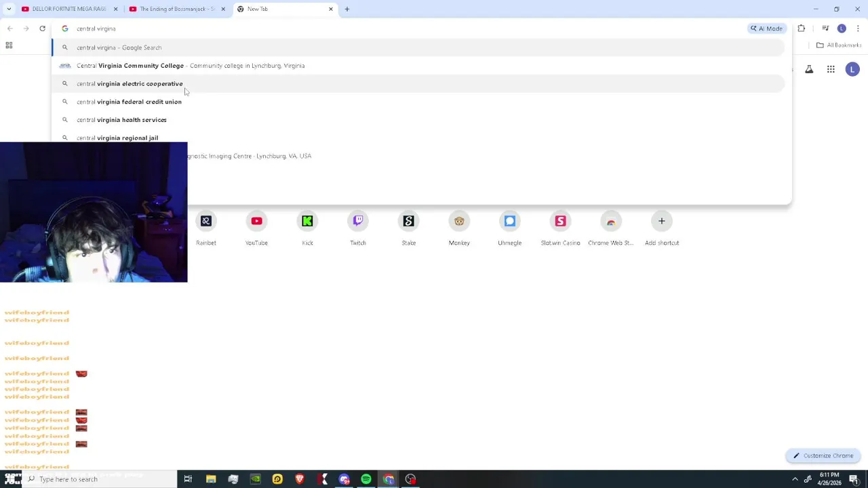The height and width of the screenshot is (488, 868).
Task: Open a new tab with the plus button
Action: 347,9
